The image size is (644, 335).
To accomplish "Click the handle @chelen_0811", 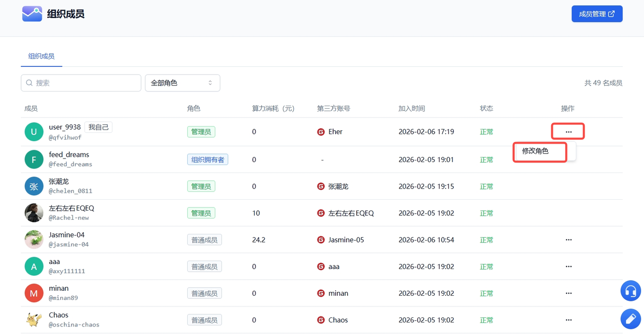I will [x=70, y=191].
